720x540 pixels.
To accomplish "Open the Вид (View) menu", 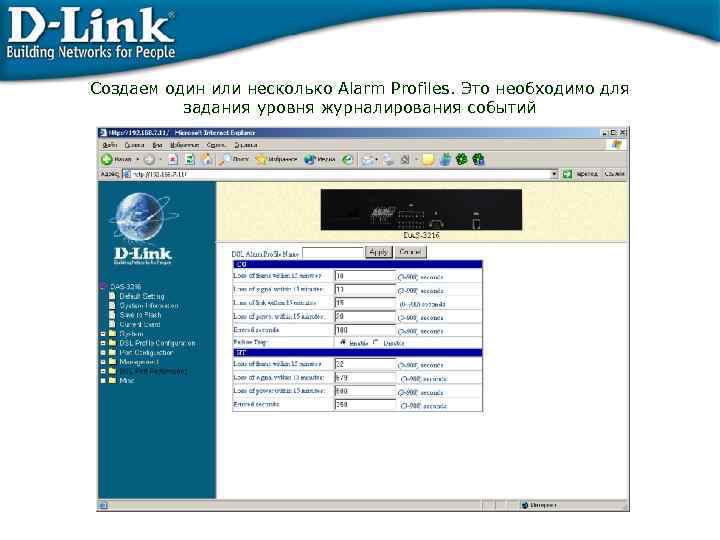I will [x=158, y=145].
